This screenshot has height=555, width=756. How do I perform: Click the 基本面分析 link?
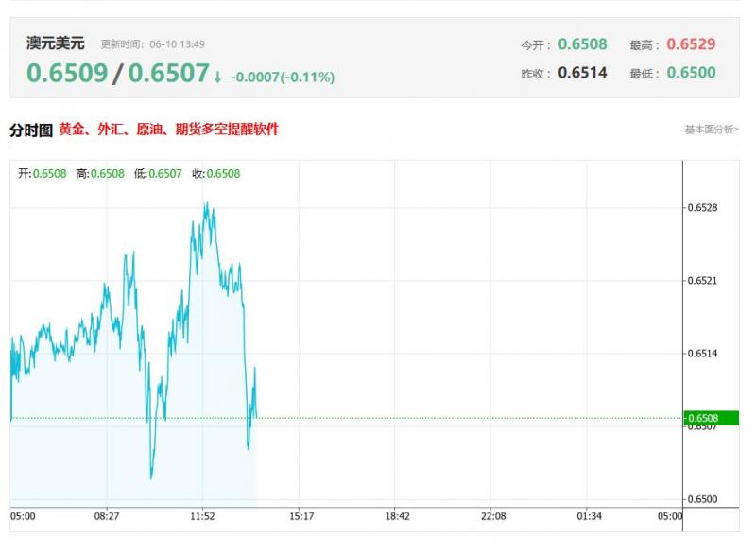(712, 130)
